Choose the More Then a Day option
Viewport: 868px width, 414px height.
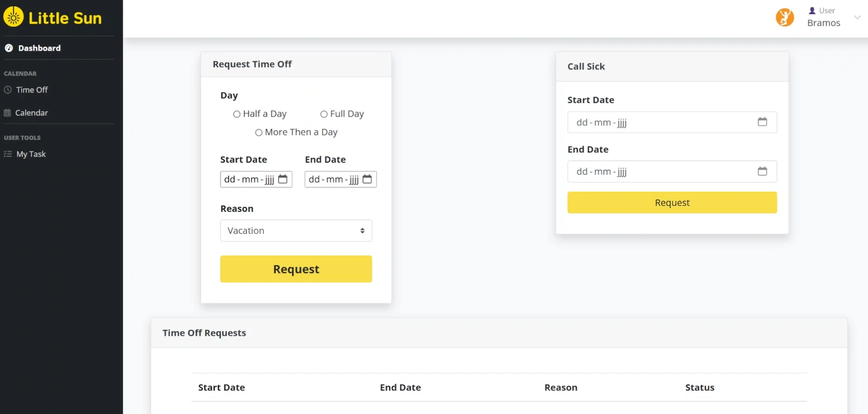[x=259, y=133]
